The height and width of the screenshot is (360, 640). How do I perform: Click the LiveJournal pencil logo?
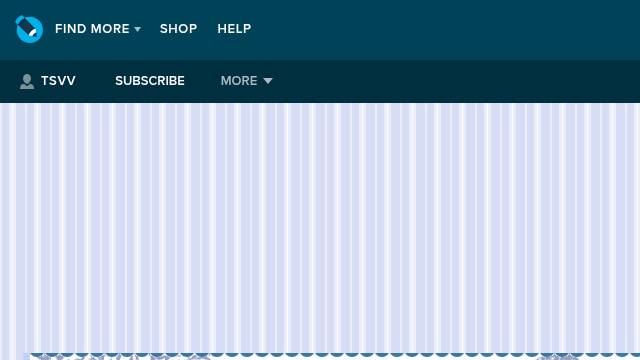(29, 29)
